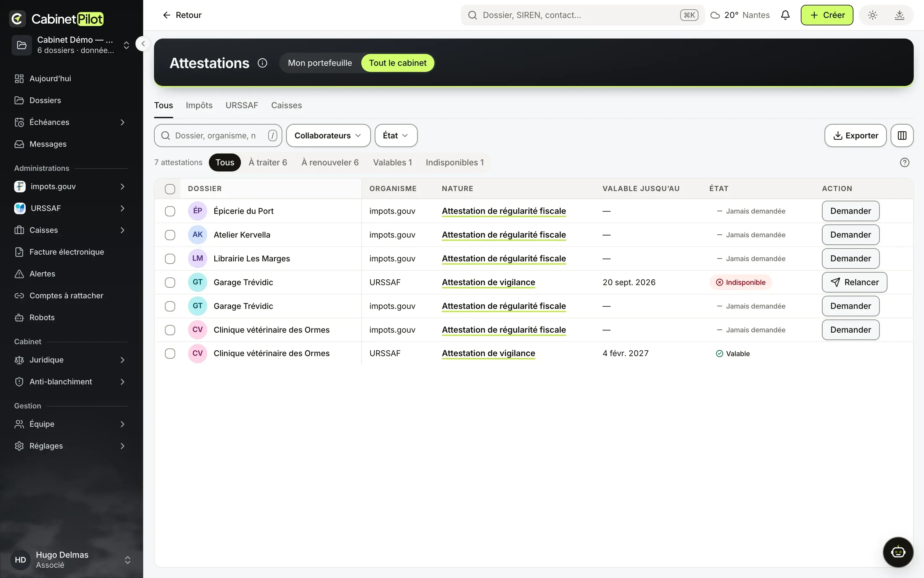Viewport: 924px width, 578px height.
Task: Click the info icon beside Attestations title
Action: click(x=262, y=63)
